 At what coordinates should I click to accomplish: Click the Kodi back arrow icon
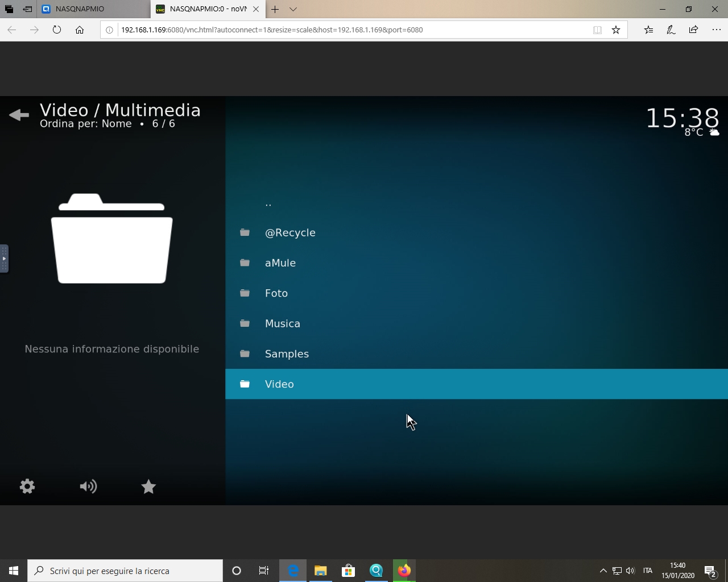coord(19,115)
